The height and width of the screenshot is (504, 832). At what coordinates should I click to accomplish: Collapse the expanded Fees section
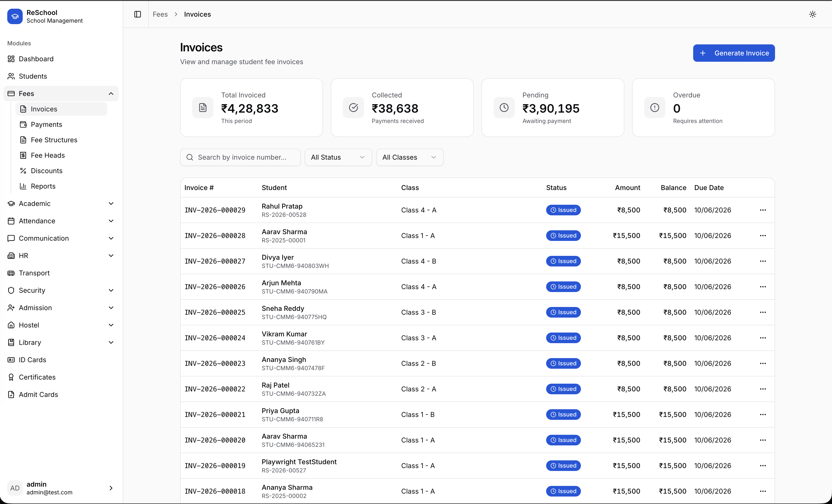click(x=111, y=94)
